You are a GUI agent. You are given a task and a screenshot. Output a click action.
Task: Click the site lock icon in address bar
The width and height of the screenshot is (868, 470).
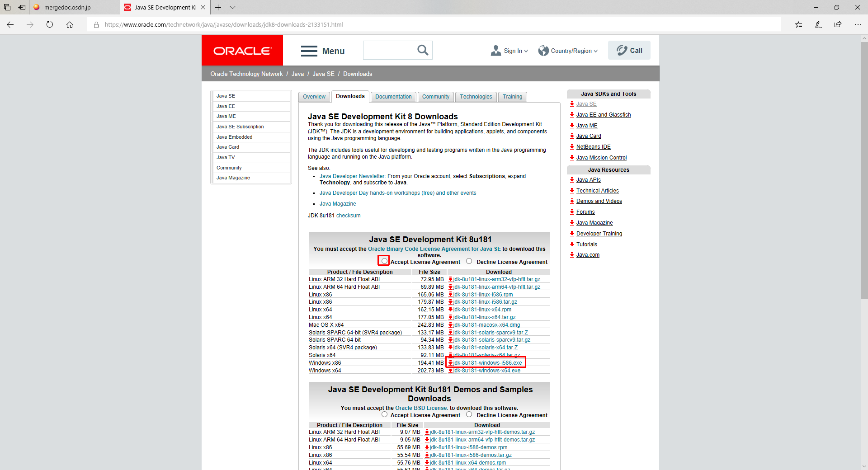[96, 24]
